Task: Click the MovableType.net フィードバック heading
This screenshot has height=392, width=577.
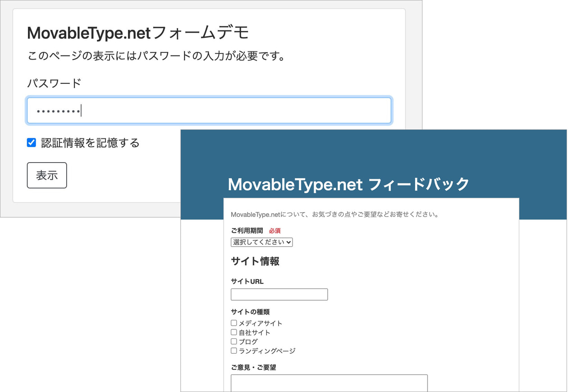Action: [348, 184]
